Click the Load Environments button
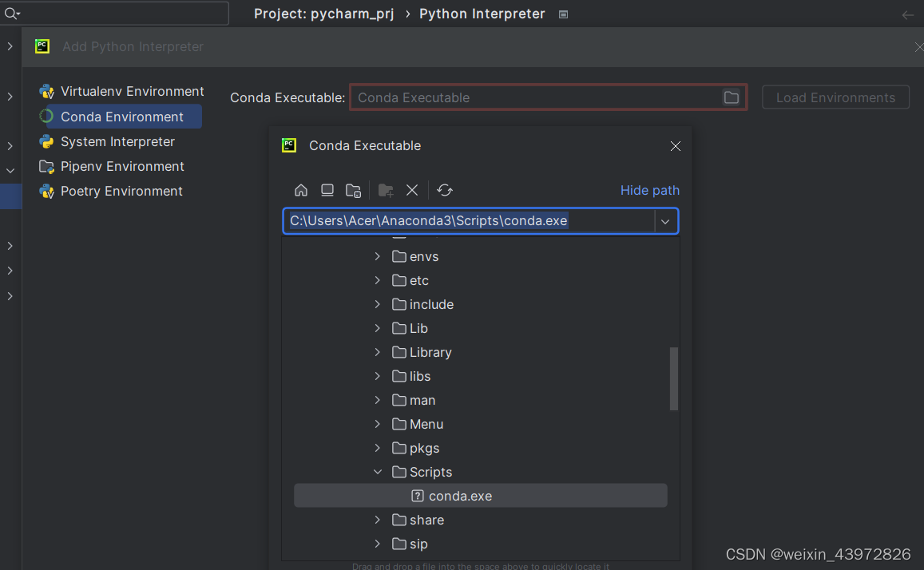 tap(835, 97)
